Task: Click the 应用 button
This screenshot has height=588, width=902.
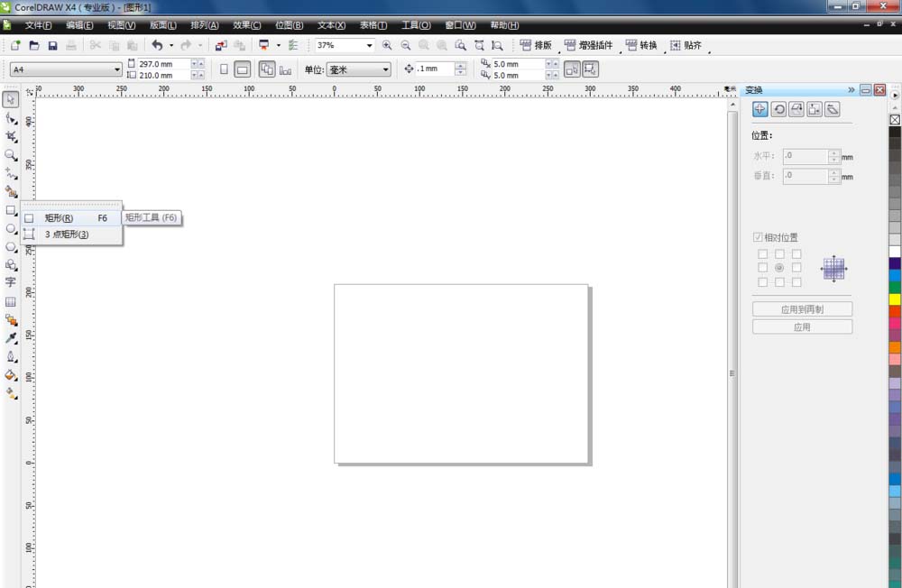Action: [x=802, y=326]
